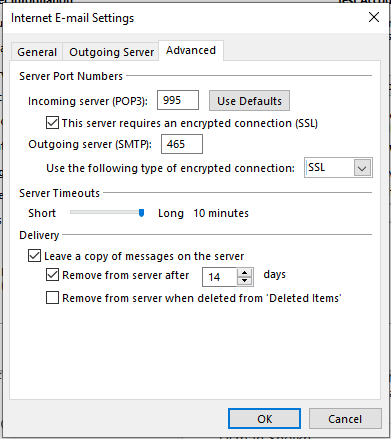The height and width of the screenshot is (439, 391).
Task: Toggle Leave a copy of messages checkbox
Action: (34, 256)
